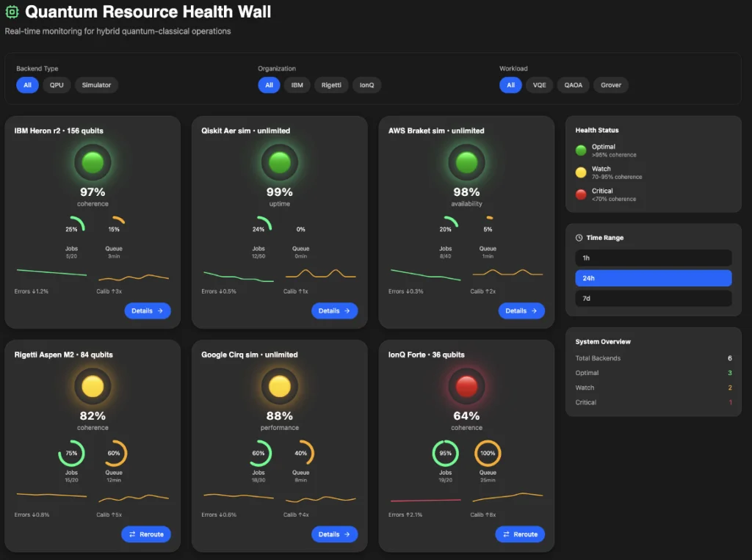The width and height of the screenshot is (752, 560).
Task: Select the QPU backend type filter
Action: pyautogui.click(x=57, y=85)
